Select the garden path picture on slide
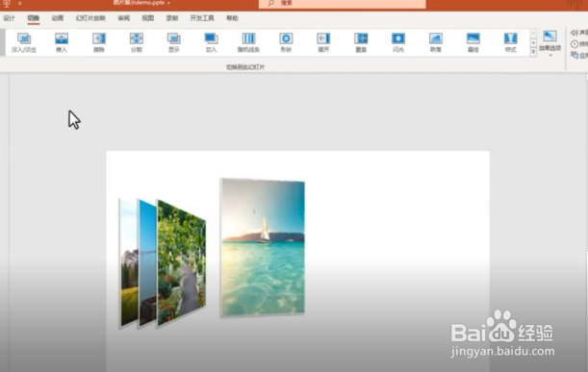The height and width of the screenshot is (372, 588). (x=182, y=263)
